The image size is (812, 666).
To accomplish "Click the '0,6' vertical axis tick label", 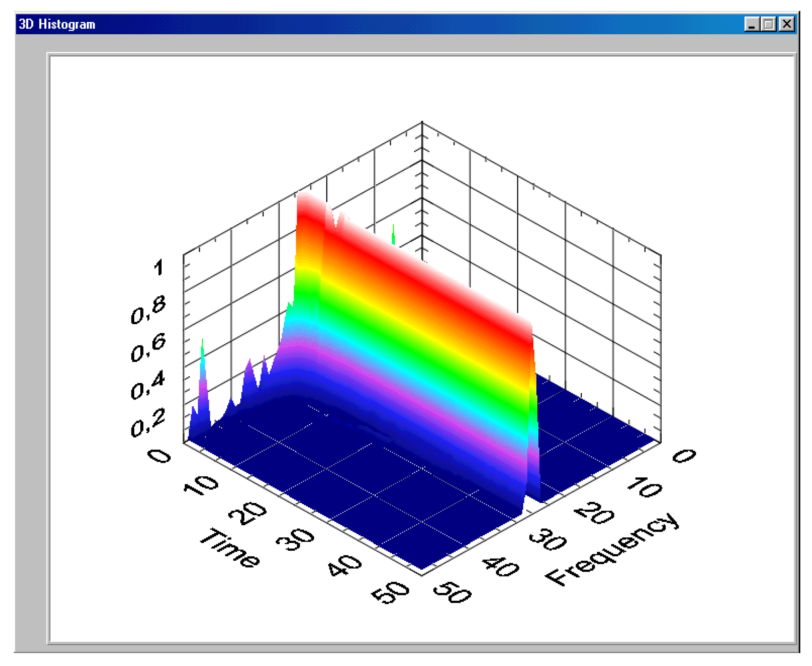I will click(148, 348).
